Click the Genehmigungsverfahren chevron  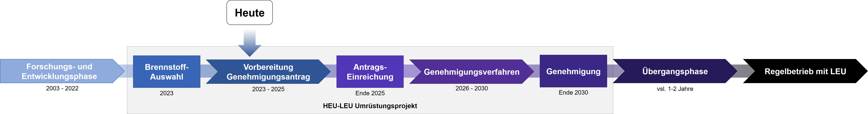click(x=472, y=72)
